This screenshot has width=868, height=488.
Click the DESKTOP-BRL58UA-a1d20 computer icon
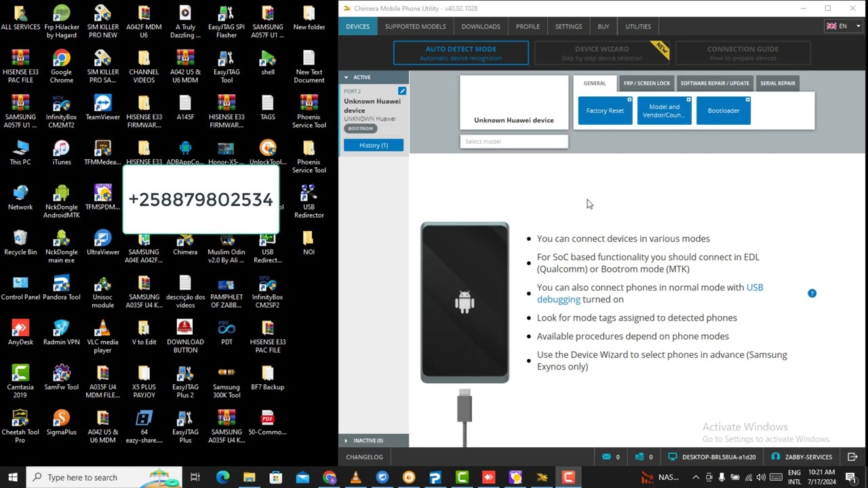coord(673,456)
